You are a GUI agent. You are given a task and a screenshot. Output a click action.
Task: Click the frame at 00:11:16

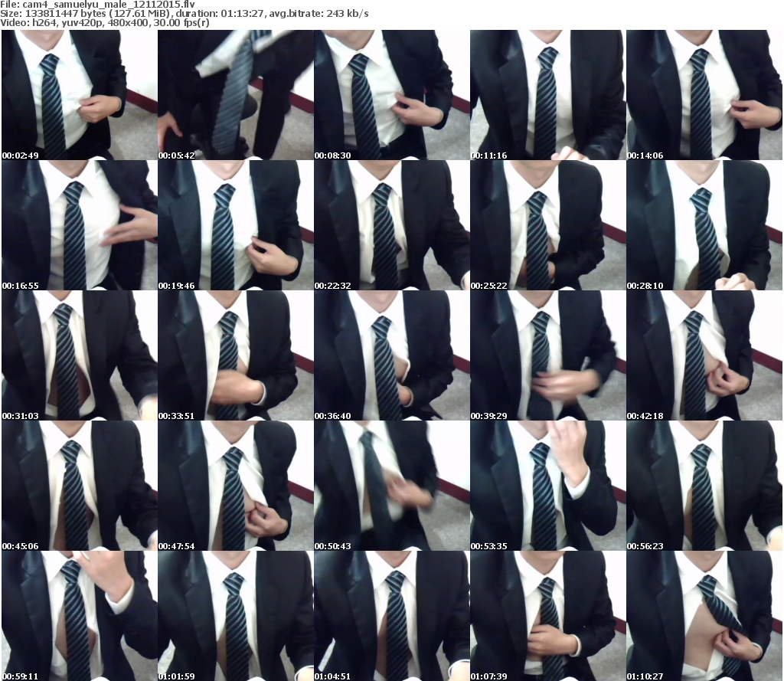(548, 95)
